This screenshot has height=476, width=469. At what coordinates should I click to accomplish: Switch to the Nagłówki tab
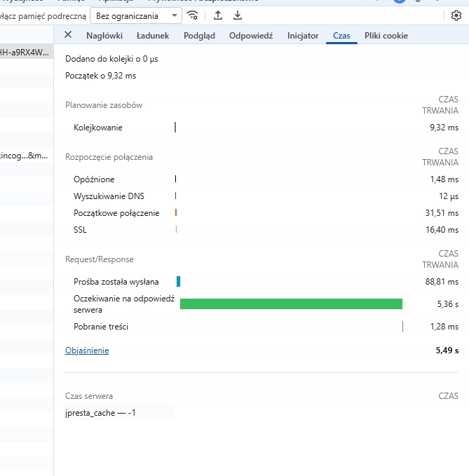coord(104,36)
